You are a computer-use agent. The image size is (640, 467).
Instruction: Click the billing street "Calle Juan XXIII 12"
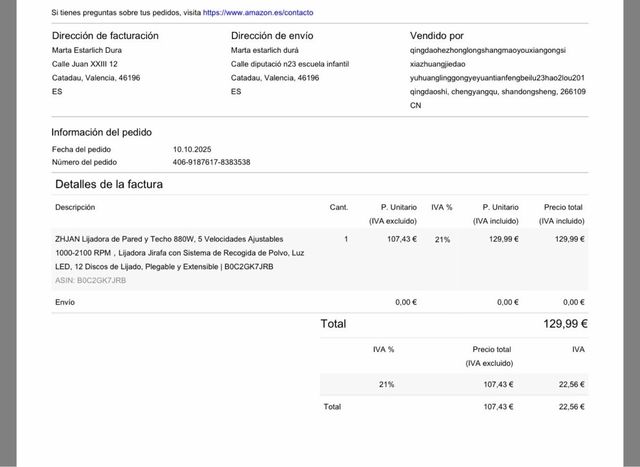85,64
